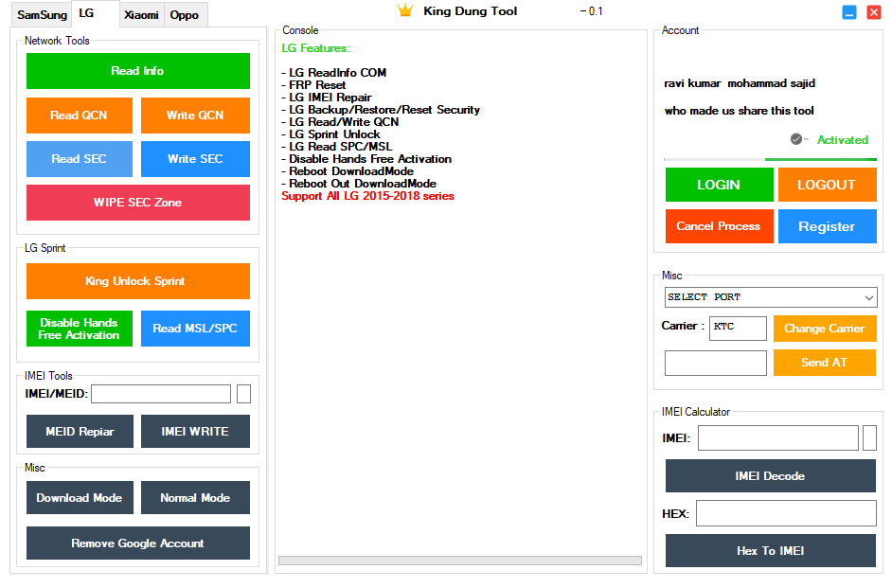The width and height of the screenshot is (892, 588).
Task: Click the Send AT button
Action: pyautogui.click(x=825, y=363)
